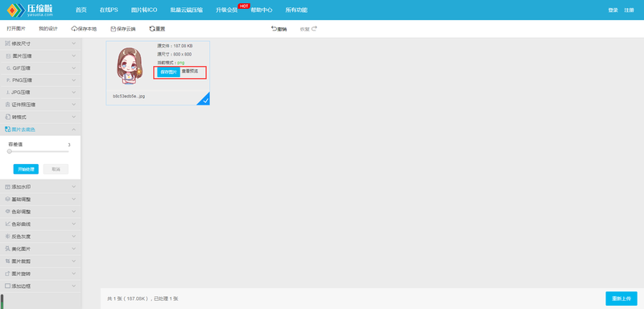Click the 色彩曲线 curve icon

(x=7, y=224)
